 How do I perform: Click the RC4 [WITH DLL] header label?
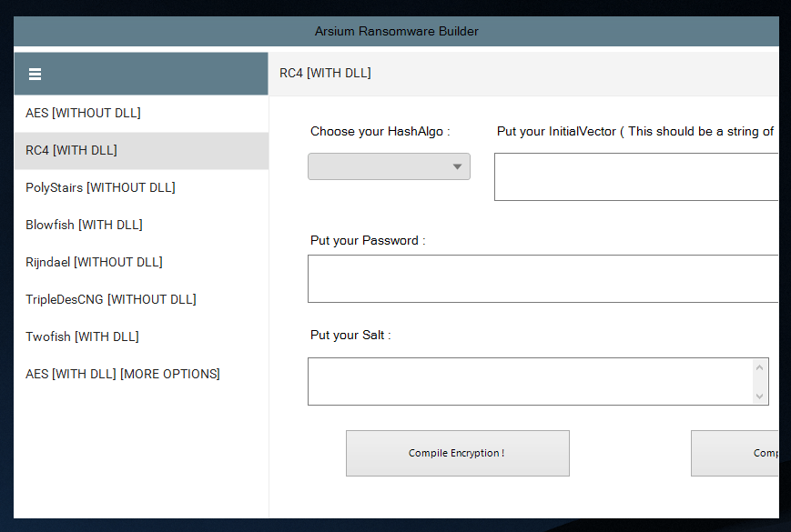325,73
